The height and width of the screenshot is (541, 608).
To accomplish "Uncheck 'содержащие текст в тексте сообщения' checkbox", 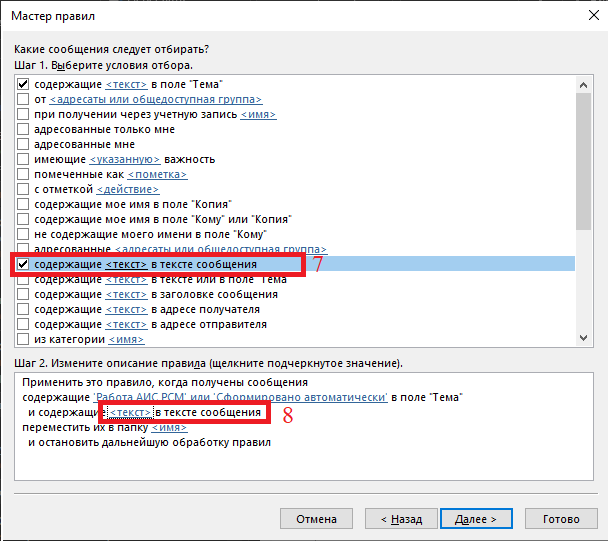I will coord(23,265).
